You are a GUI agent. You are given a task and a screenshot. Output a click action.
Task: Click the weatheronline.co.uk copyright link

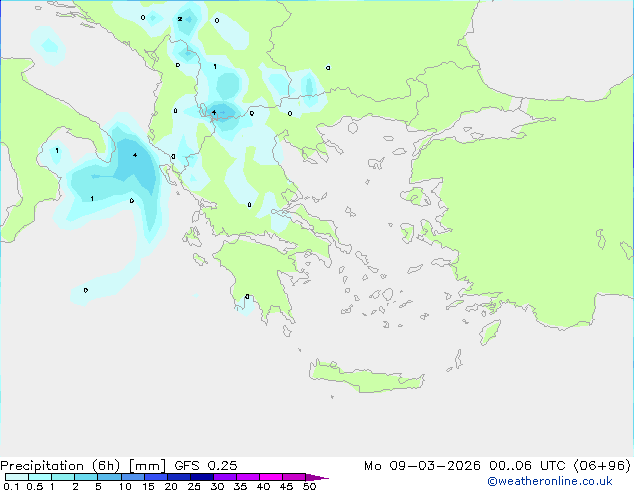[550, 481]
